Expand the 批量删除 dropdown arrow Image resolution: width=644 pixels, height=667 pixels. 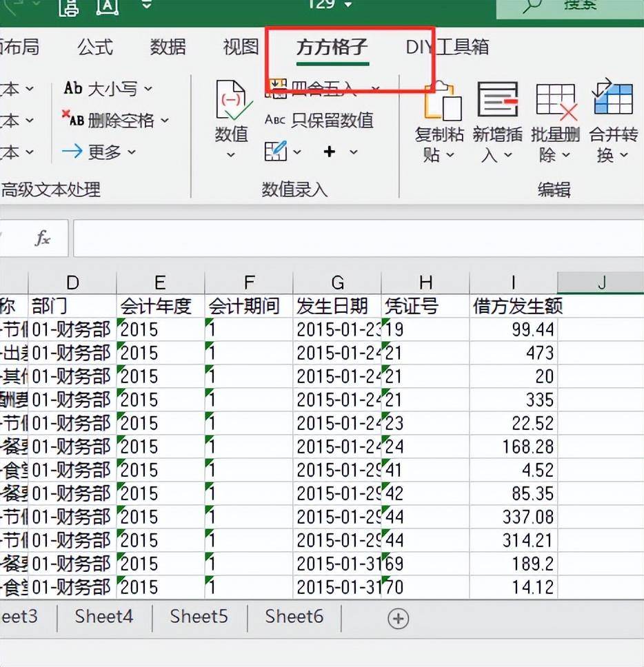[x=565, y=155]
